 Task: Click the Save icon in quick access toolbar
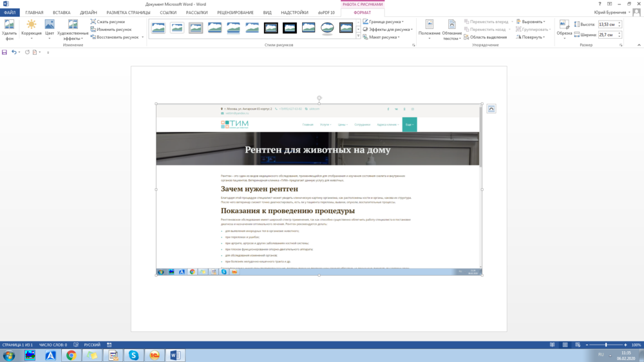(x=5, y=52)
